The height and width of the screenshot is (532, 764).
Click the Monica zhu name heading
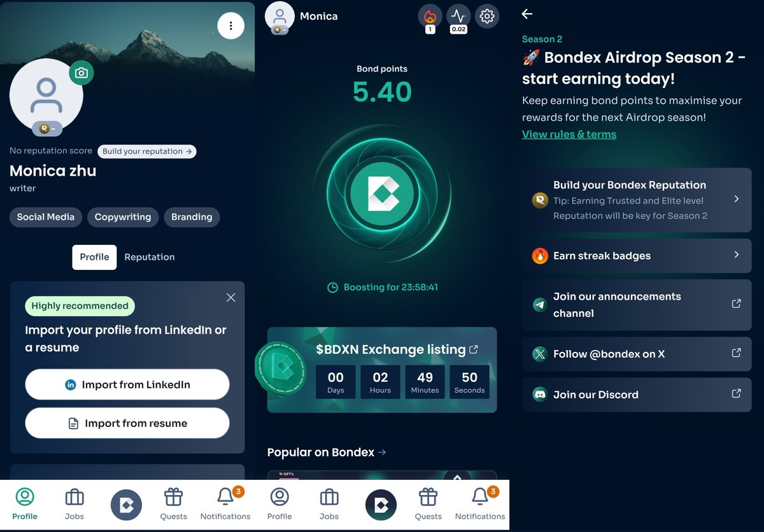53,171
